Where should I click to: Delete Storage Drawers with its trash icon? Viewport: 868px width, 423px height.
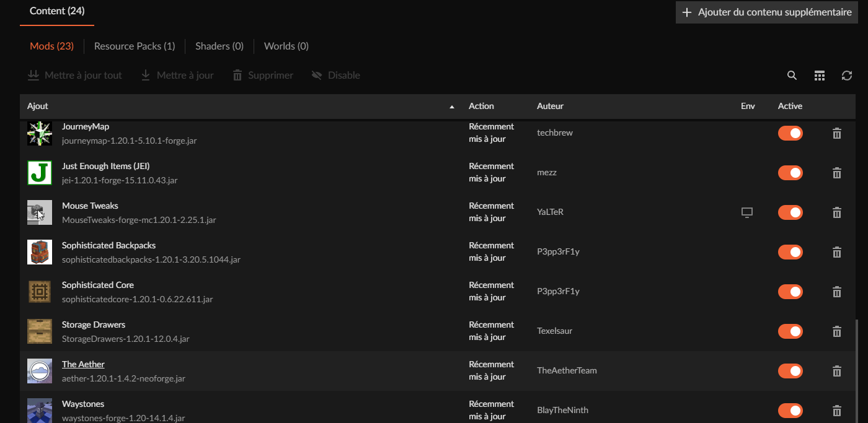(x=837, y=331)
